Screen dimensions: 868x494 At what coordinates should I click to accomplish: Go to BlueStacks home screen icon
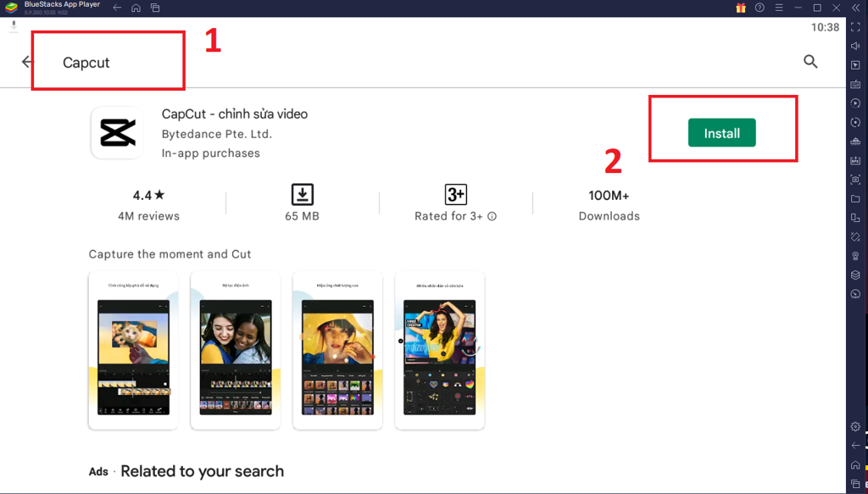click(136, 8)
